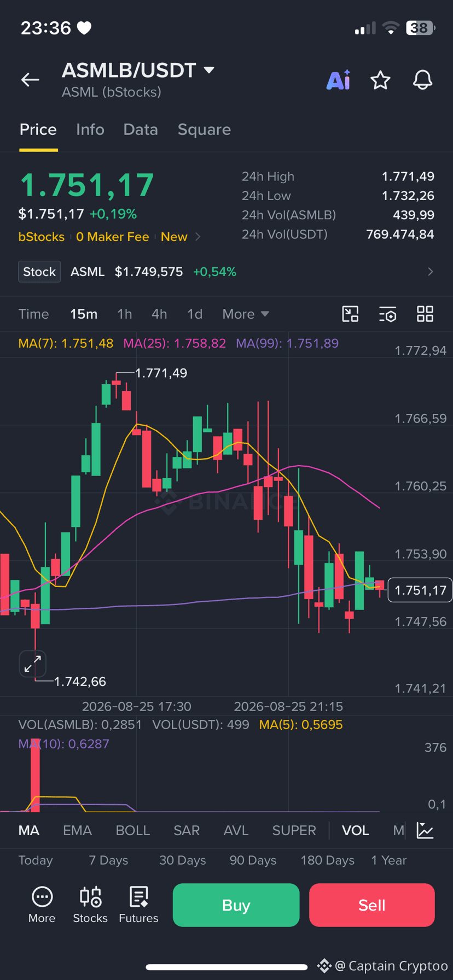Tap the Buy button
Image resolution: width=453 pixels, height=980 pixels.
(x=236, y=905)
